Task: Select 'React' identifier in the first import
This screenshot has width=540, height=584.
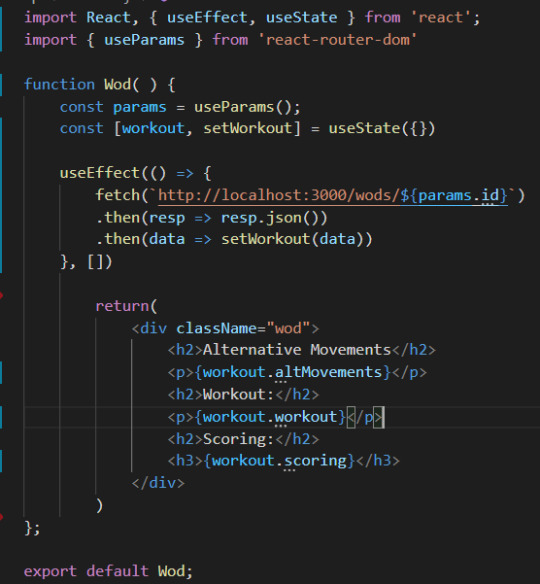Action: 108,18
